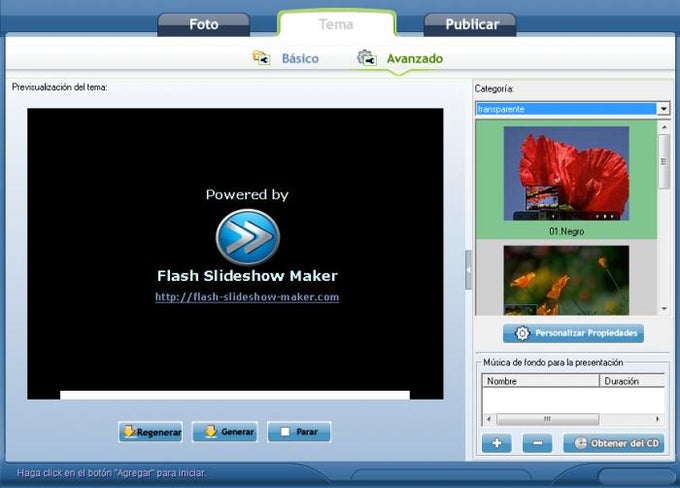Viewport: 680px width, 488px height.
Task: Click the Regenerar button
Action: click(150, 432)
